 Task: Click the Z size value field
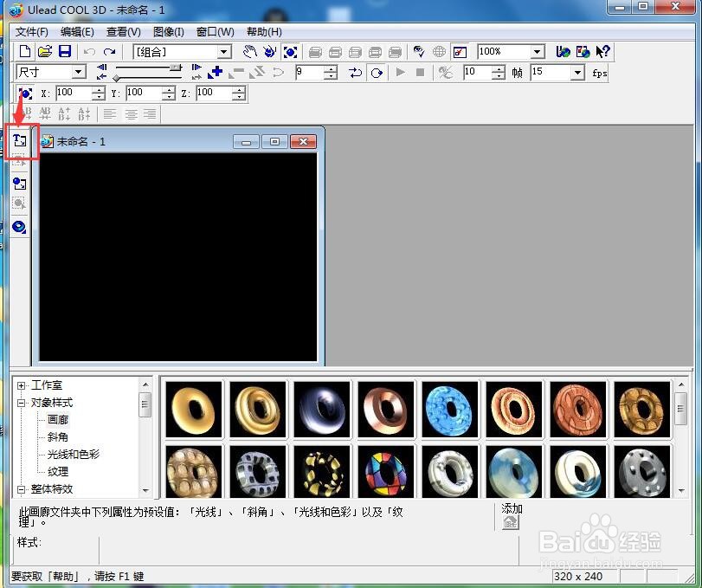point(215,94)
